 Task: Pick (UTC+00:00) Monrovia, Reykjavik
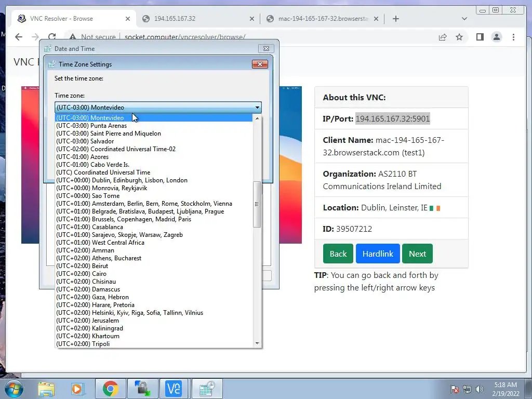point(154,188)
